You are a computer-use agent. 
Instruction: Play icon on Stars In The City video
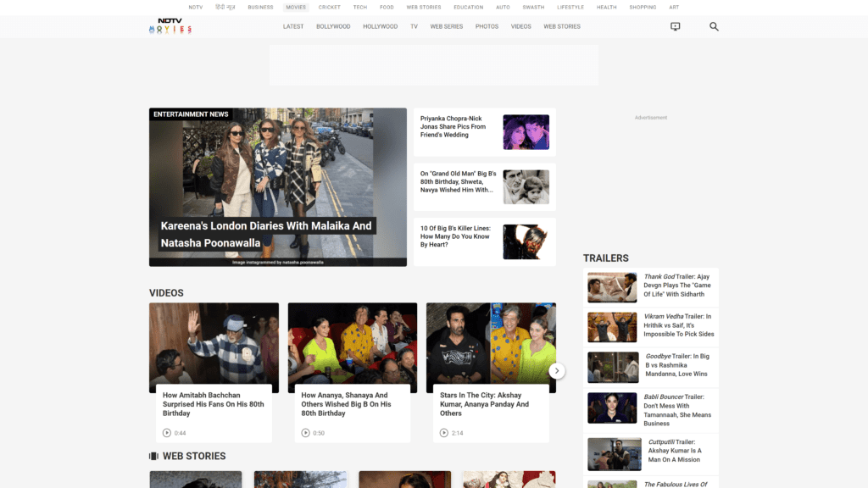click(443, 433)
